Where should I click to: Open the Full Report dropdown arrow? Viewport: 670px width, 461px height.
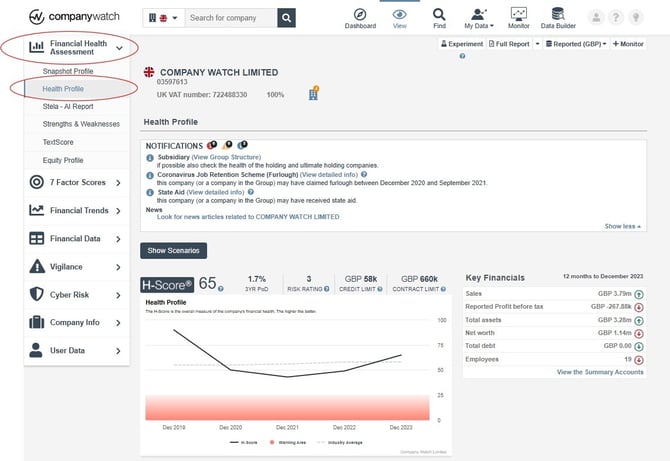(538, 44)
